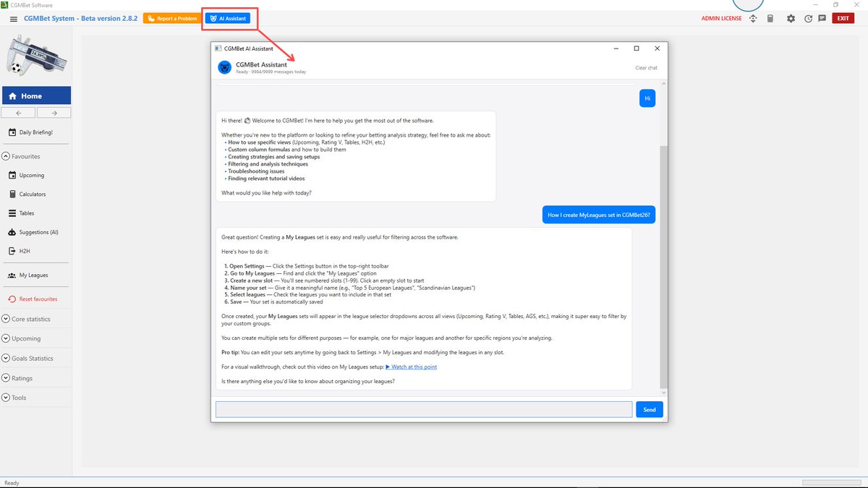Image resolution: width=868 pixels, height=488 pixels.
Task: Click Reset favourites link
Action: 38,299
